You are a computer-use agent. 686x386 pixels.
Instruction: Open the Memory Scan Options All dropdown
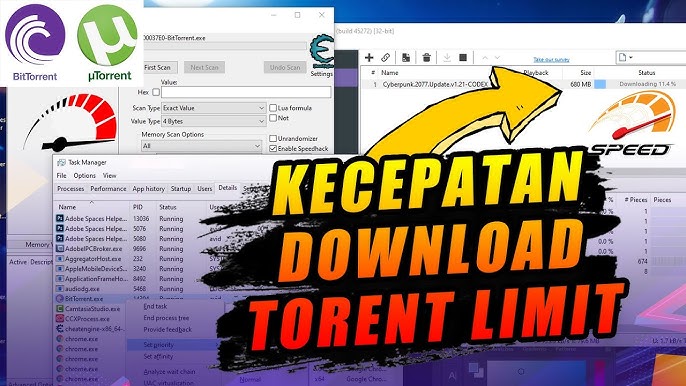pyautogui.click(x=201, y=146)
